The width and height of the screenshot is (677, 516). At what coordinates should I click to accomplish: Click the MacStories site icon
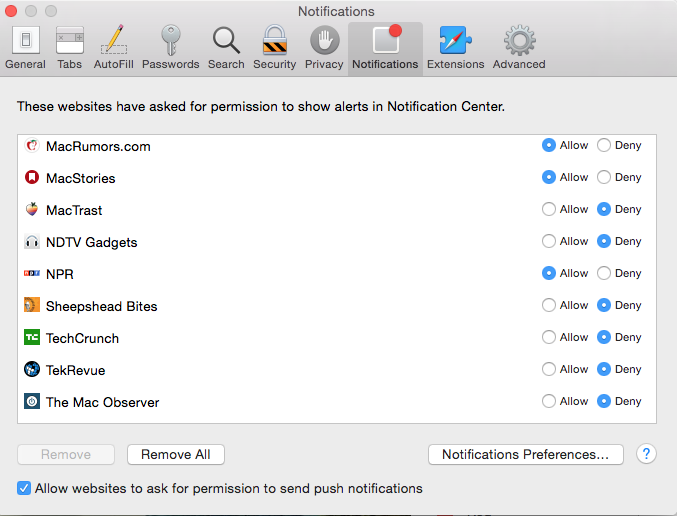[32, 177]
